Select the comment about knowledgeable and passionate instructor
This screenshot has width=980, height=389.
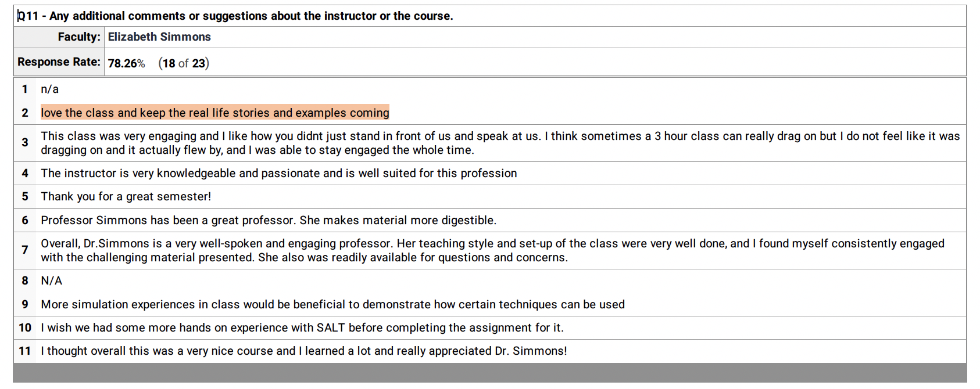click(x=278, y=174)
